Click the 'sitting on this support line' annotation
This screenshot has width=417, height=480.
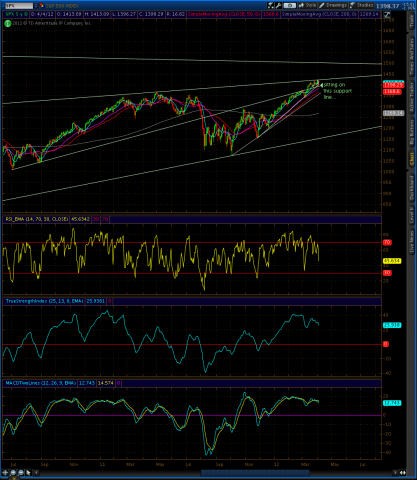(337, 91)
